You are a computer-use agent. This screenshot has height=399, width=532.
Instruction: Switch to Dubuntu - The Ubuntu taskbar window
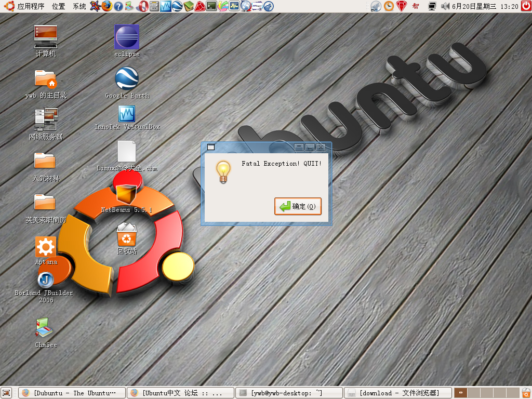coord(72,393)
